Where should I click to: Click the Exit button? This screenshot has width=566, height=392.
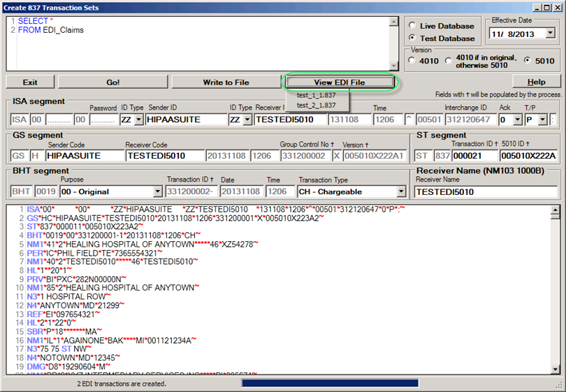click(30, 82)
